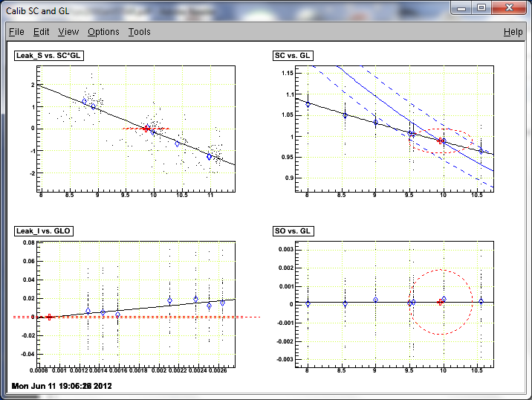Open the Help menu

513,32
